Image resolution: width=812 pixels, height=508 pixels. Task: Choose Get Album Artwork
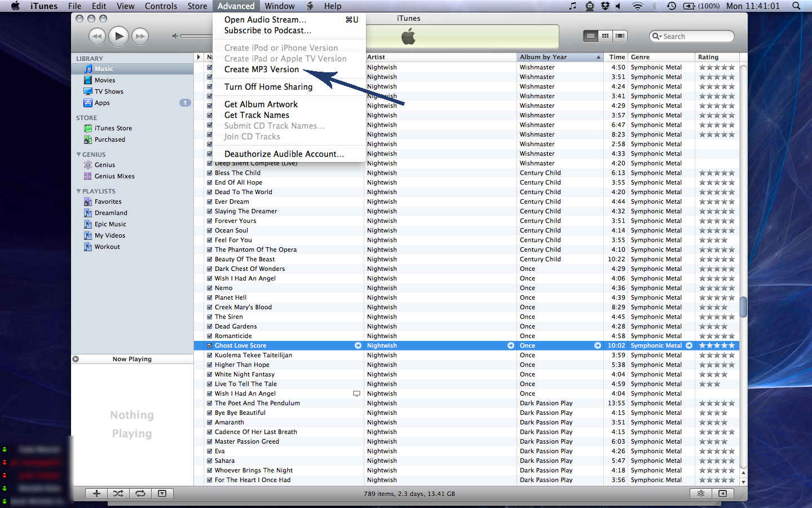(x=289, y=104)
